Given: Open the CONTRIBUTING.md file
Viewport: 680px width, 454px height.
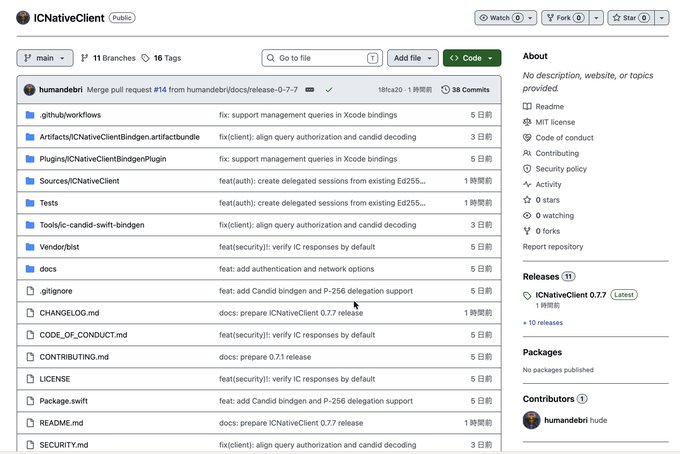Looking at the screenshot, I should (x=74, y=357).
